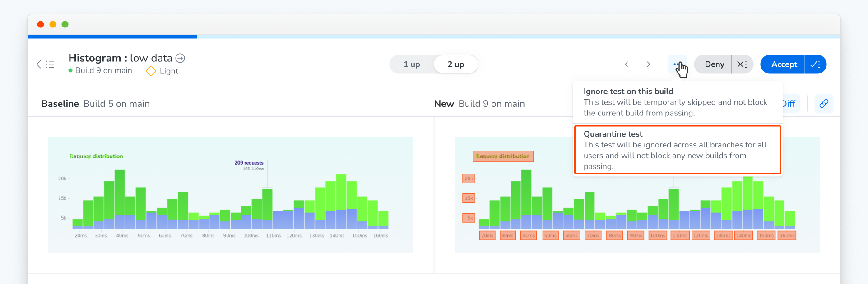Image resolution: width=868 pixels, height=284 pixels.
Task: Click the baseline histogram snapshot
Action: [231, 195]
